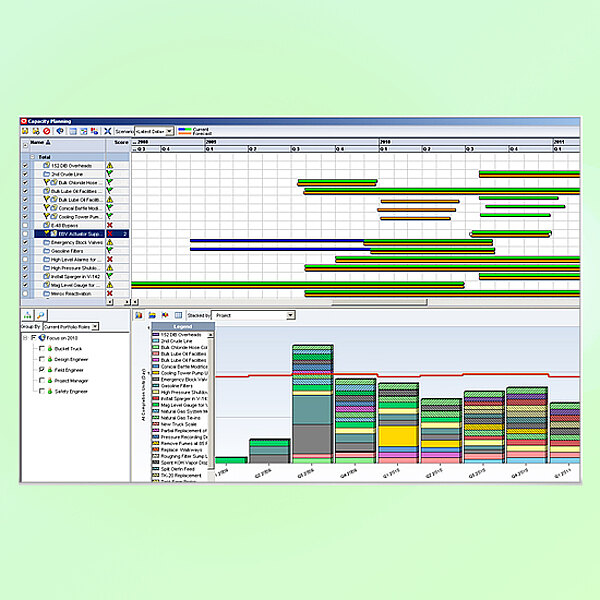Select the bar chart view icon
This screenshot has height=600, width=600.
pos(138,315)
